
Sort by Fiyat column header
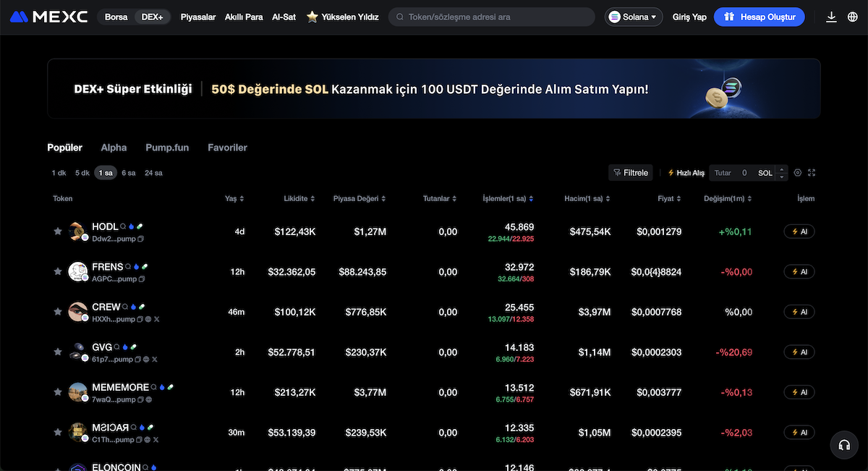(669, 198)
